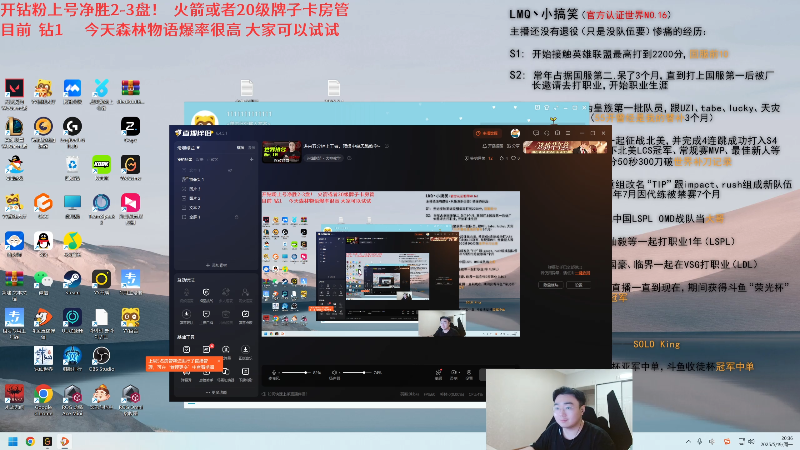
Task: Open the Steam desktop shortcut
Action: [x=72, y=280]
